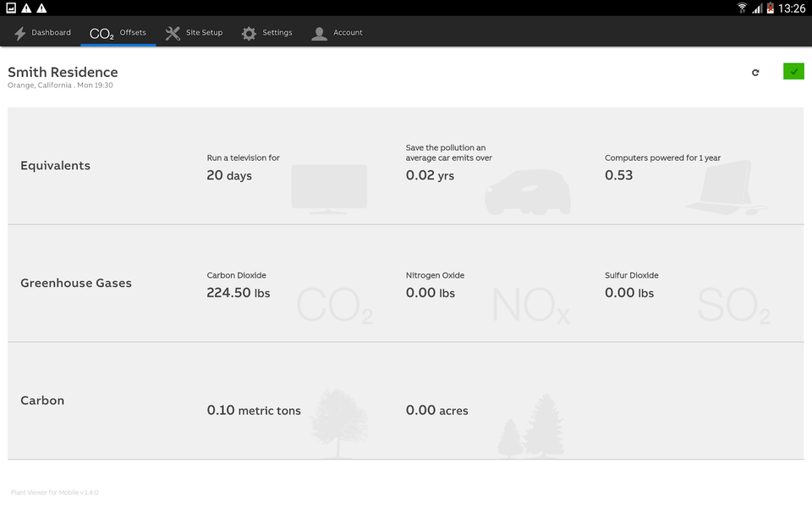This screenshot has height=508, width=812.
Task: Click the CO2 Offsets tab icon
Action: (x=101, y=33)
